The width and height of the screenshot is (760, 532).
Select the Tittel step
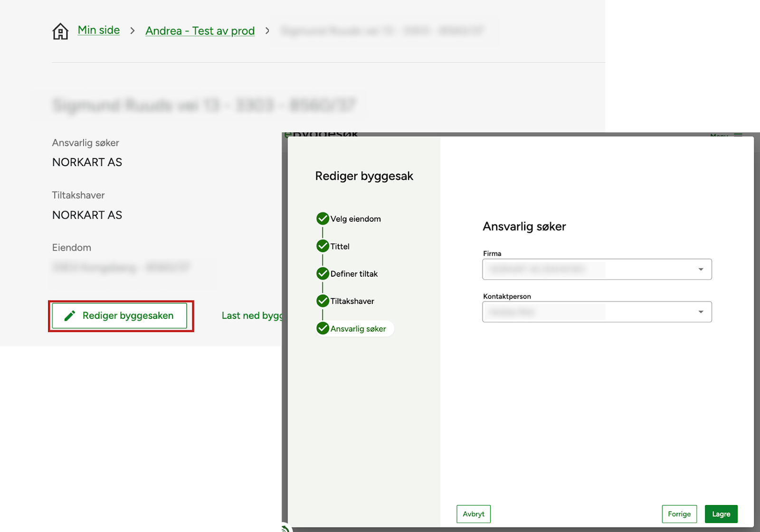pyautogui.click(x=340, y=246)
